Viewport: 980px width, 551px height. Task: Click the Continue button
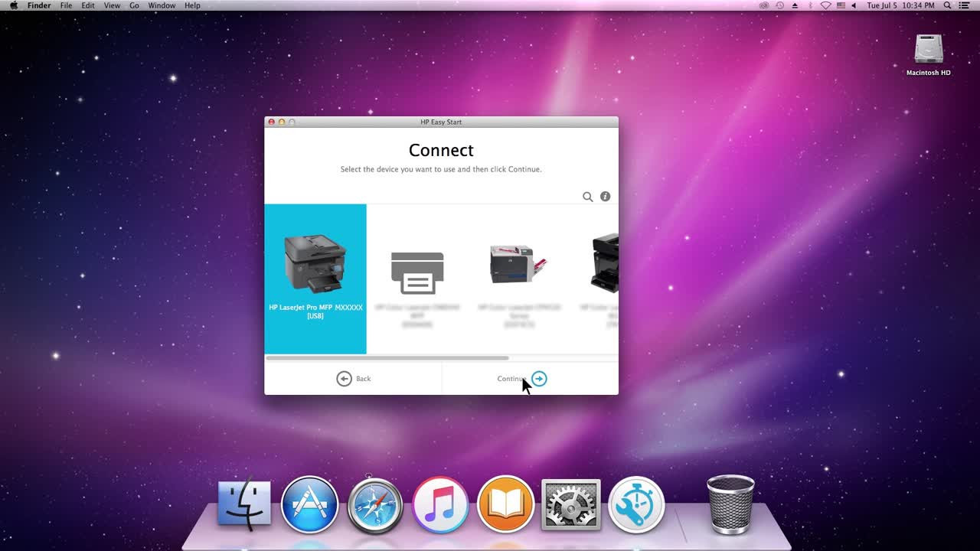point(521,378)
